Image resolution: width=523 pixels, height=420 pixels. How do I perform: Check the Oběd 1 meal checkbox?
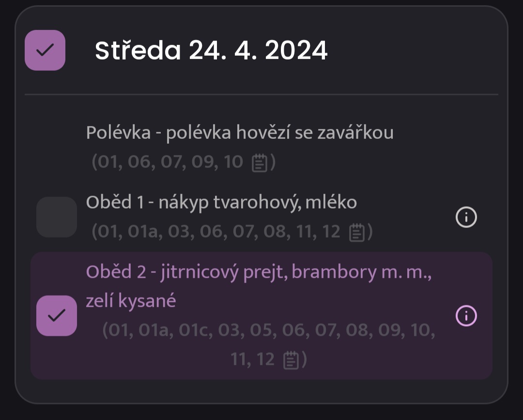click(x=57, y=217)
